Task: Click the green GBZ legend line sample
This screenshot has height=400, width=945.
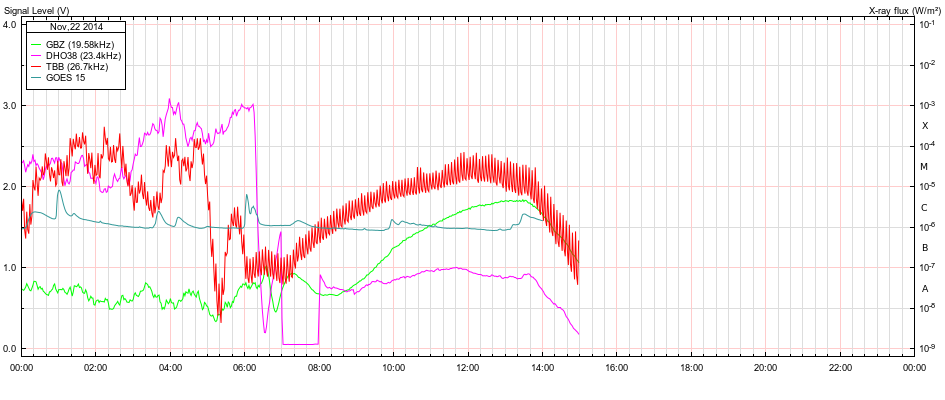Action: [x=35, y=45]
